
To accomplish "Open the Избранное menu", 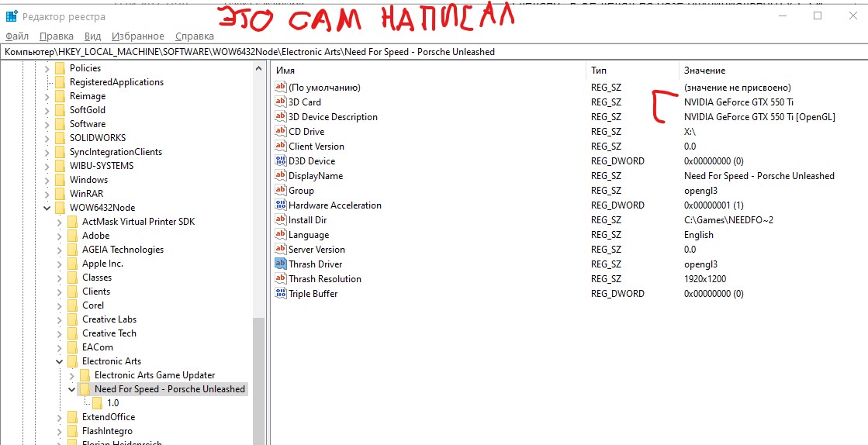I will click(138, 36).
